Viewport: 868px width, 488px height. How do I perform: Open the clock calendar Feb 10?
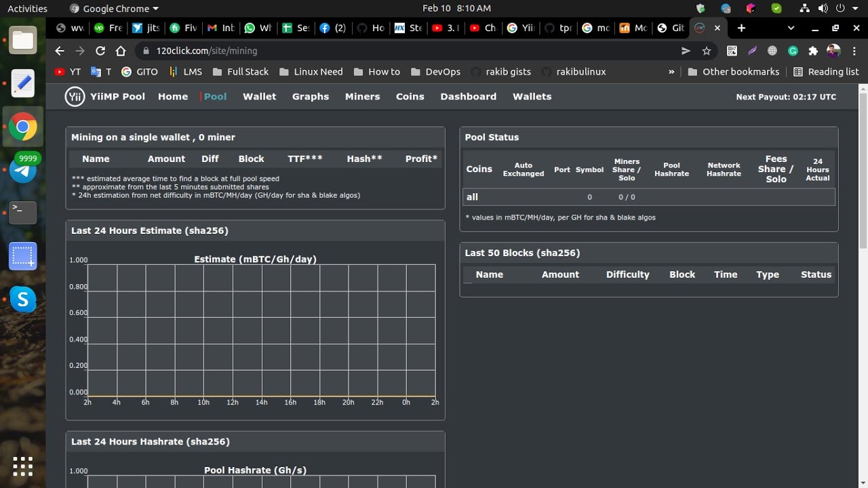[456, 8]
